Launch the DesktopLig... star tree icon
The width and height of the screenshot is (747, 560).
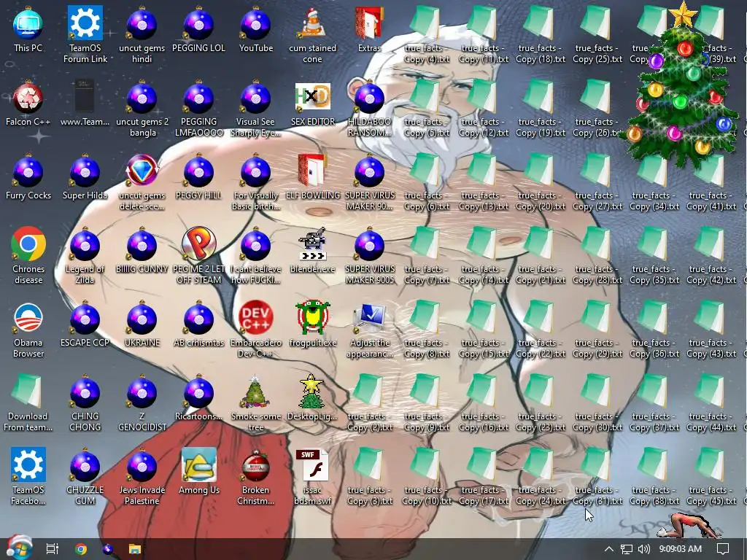coord(312,398)
